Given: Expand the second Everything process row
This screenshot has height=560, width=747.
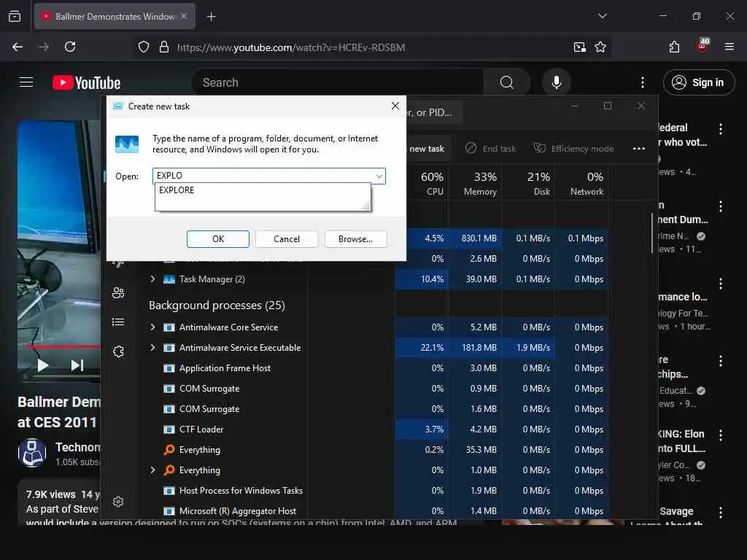Looking at the screenshot, I should click(x=152, y=470).
